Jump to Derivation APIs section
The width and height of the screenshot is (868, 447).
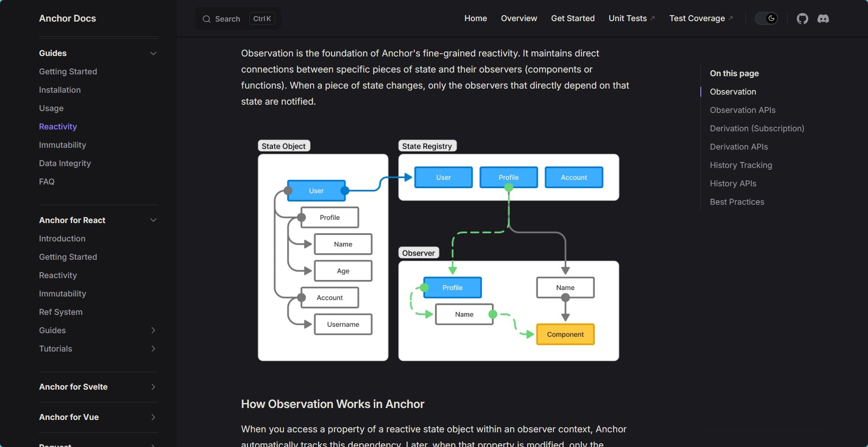pos(739,147)
